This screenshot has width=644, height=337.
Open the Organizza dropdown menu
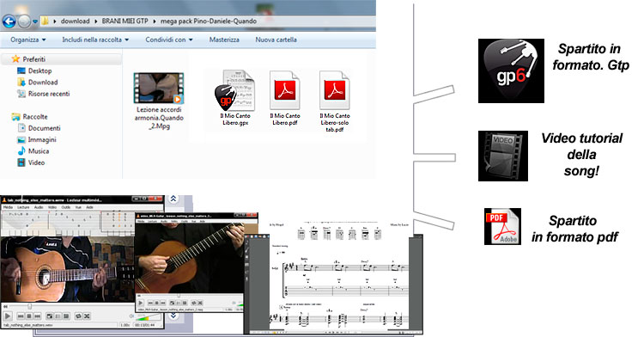[x=28, y=40]
